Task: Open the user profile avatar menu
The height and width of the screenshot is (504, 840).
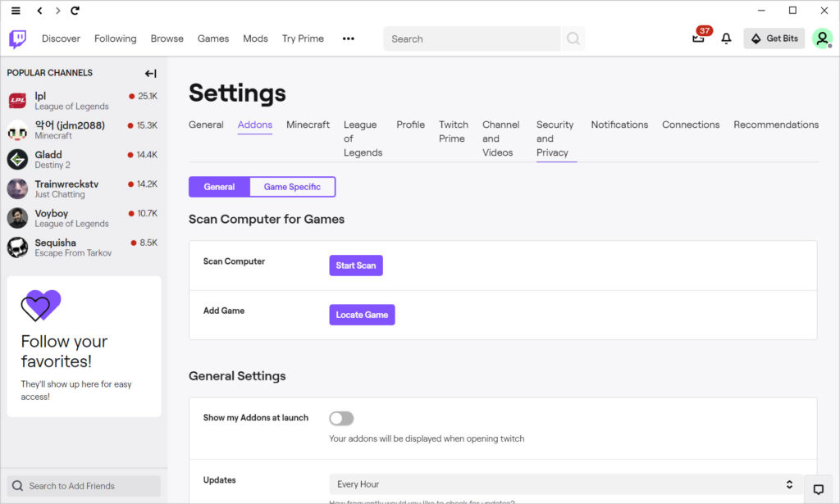Action: 822,39
